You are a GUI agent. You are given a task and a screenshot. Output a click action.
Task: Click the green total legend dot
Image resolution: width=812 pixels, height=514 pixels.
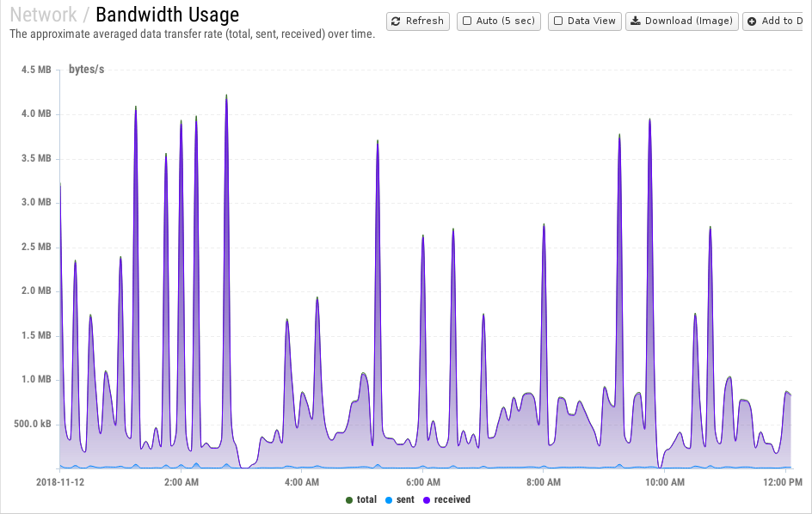pos(349,500)
